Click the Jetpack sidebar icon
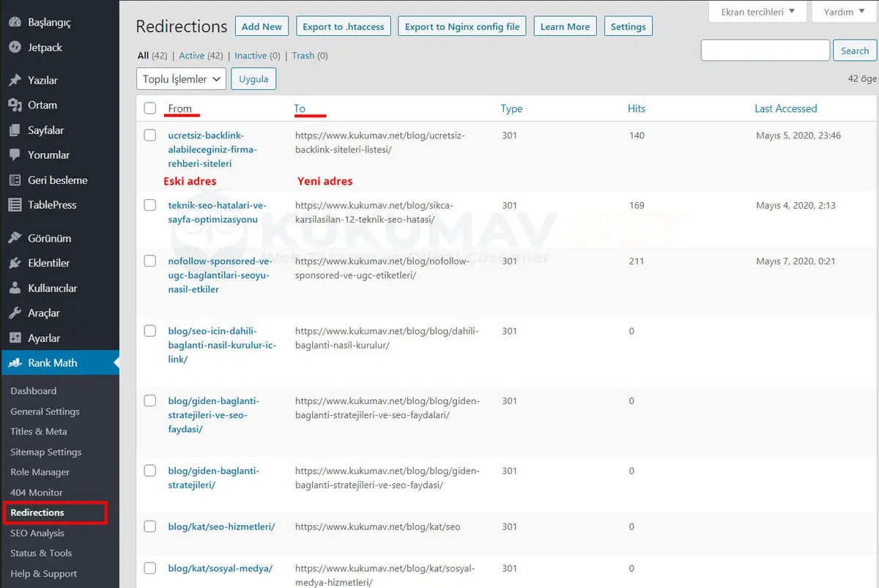 (x=15, y=47)
